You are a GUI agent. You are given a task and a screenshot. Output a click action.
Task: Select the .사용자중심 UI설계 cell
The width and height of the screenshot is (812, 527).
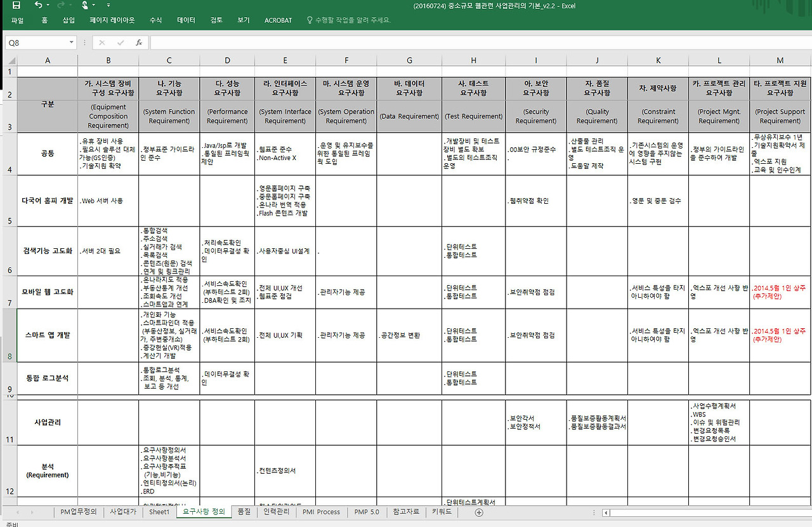coord(285,251)
